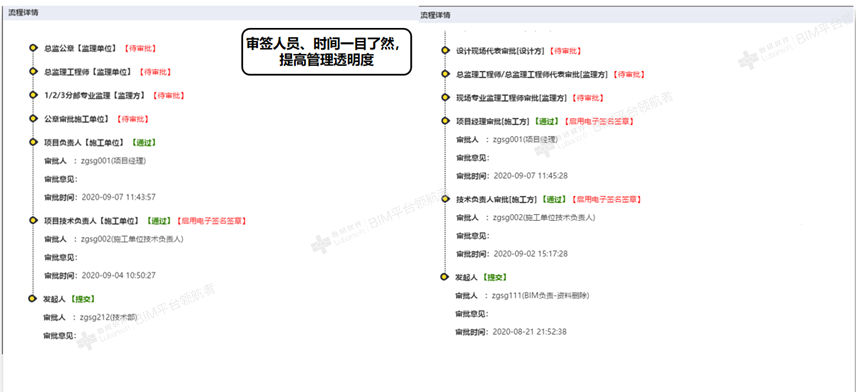Viewport: 856px width, 392px height.
Task: Click the 审批意见 label below zgsg212(技术部)
Action: click(61, 335)
